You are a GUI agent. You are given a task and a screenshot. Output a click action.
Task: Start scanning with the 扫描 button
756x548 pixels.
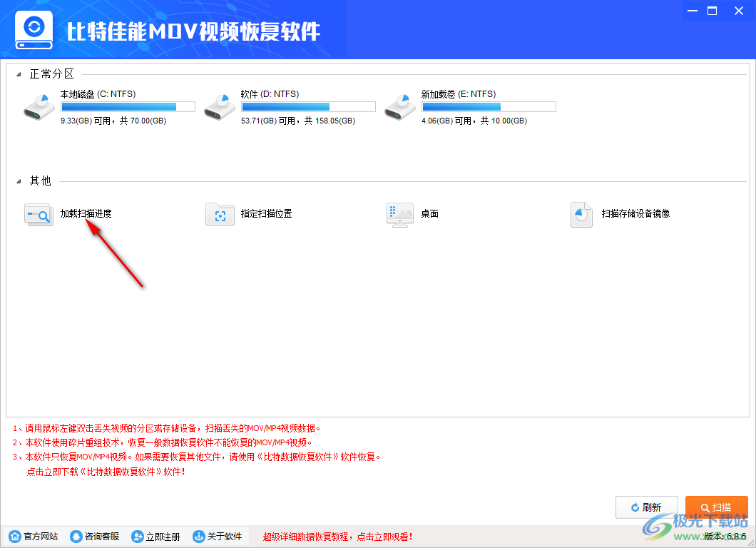[716, 507]
